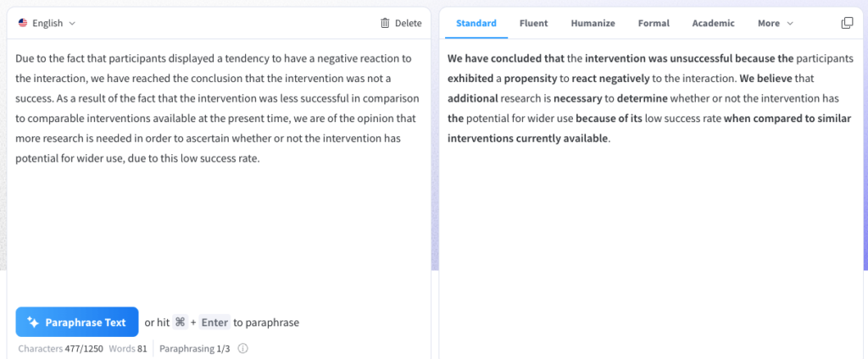Screen dimensions: 868x359
Task: Expand the More modes dropdown
Action: [x=775, y=24]
